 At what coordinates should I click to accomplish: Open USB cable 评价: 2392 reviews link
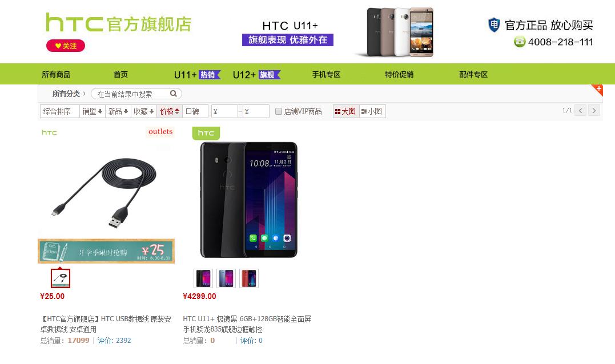(x=114, y=341)
